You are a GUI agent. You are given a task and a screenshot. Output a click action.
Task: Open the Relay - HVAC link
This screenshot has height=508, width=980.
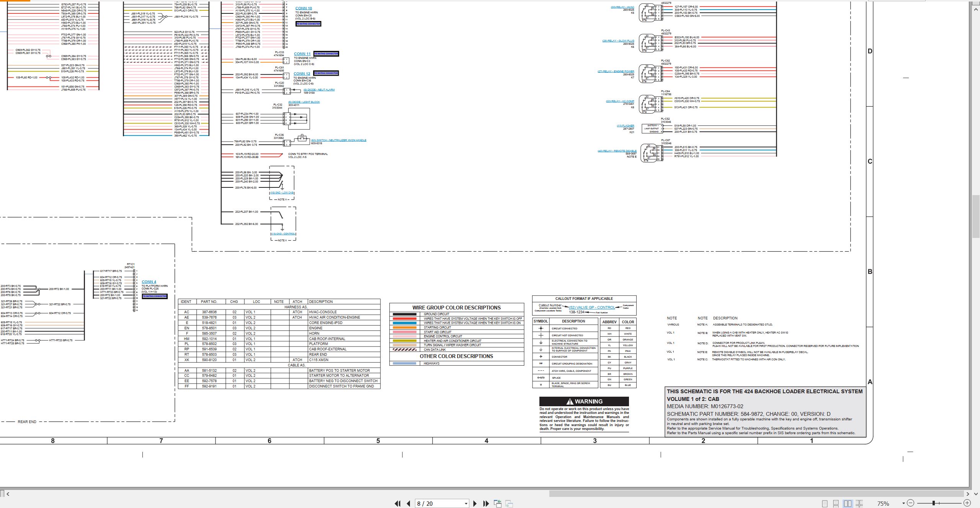tap(622, 7)
